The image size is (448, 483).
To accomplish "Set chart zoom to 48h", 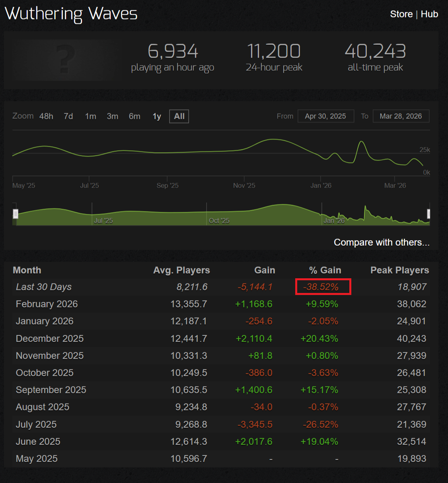I will [x=46, y=116].
